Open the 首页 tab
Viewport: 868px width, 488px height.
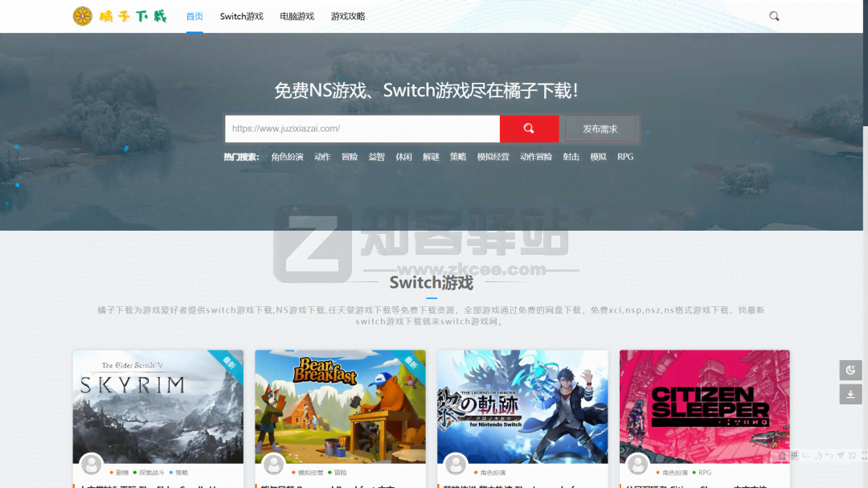(x=194, y=15)
